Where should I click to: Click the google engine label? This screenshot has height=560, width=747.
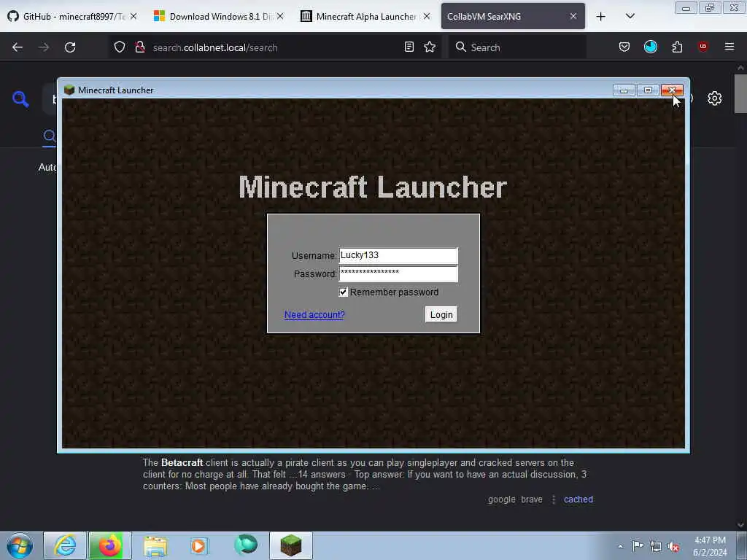pos(502,499)
